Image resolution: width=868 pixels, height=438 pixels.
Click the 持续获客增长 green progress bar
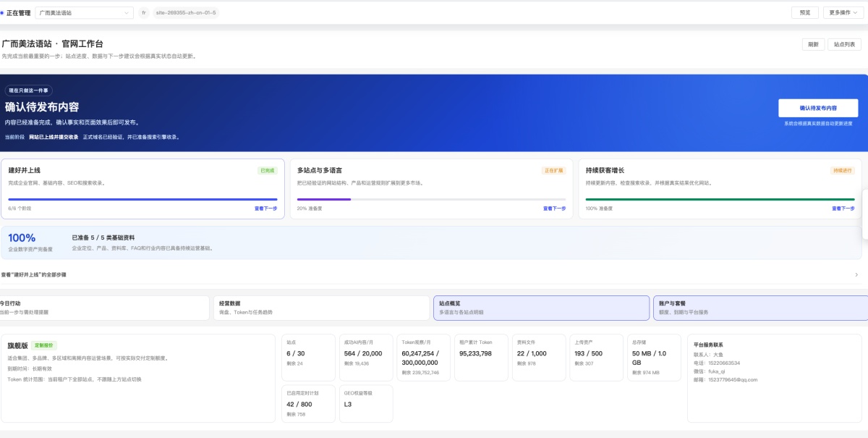[720, 199]
